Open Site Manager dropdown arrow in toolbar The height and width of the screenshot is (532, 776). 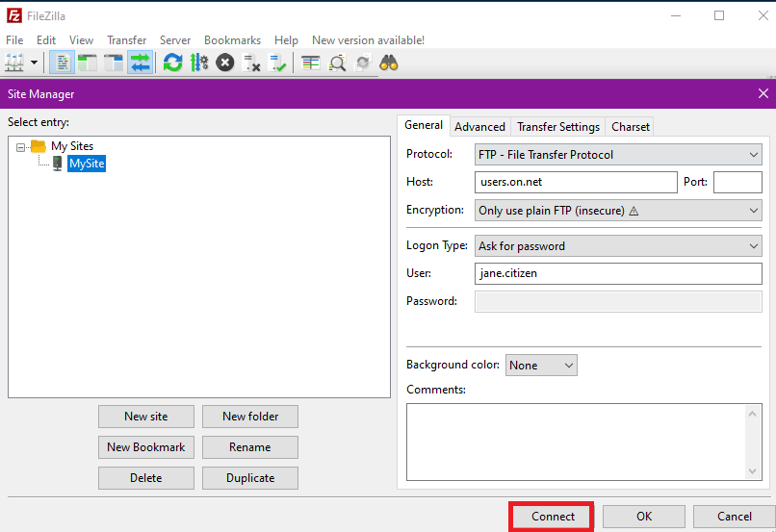click(x=34, y=63)
